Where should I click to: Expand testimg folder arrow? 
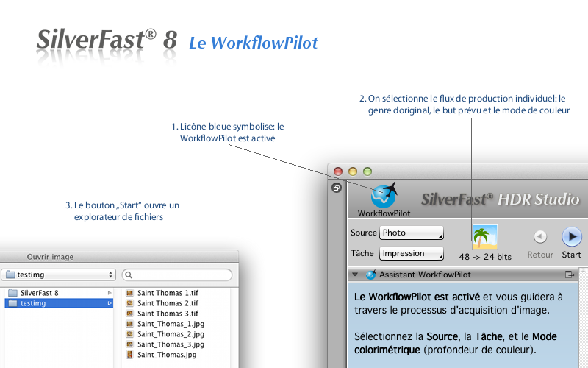click(x=110, y=303)
